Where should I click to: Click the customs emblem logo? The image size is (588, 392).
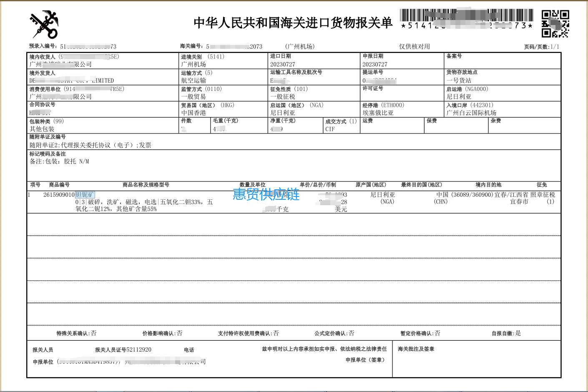click(45, 24)
